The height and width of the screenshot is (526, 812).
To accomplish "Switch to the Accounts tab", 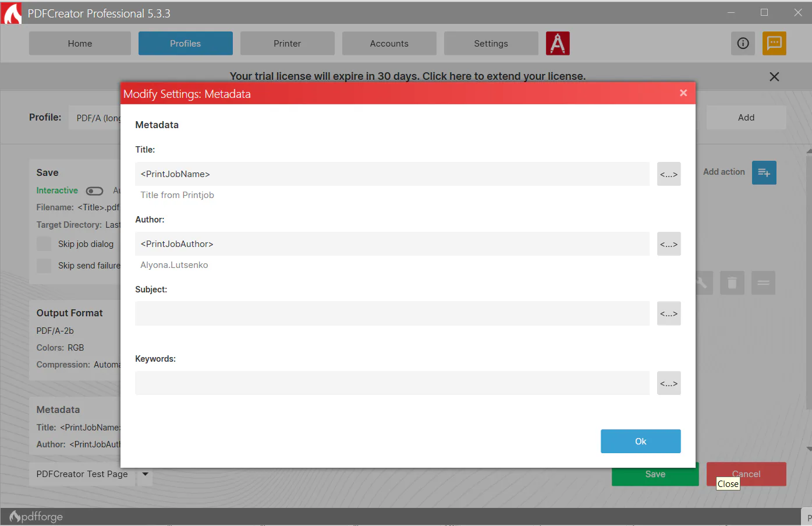I will point(389,43).
